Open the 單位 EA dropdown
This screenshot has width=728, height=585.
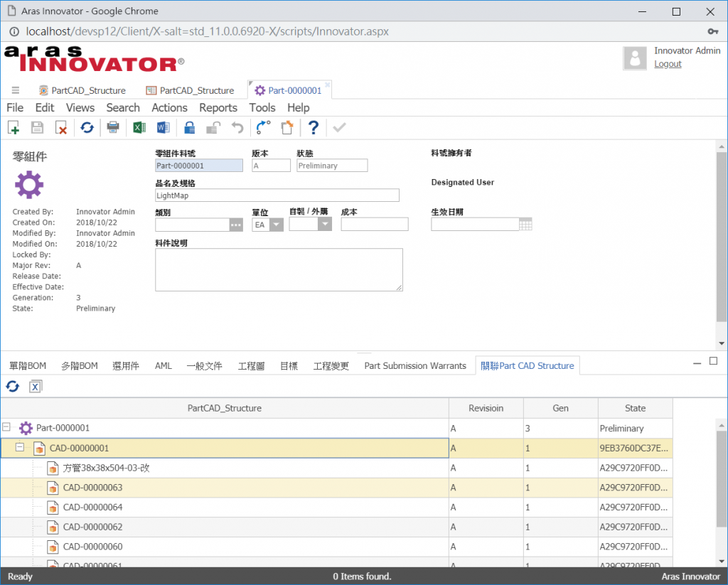tap(277, 225)
